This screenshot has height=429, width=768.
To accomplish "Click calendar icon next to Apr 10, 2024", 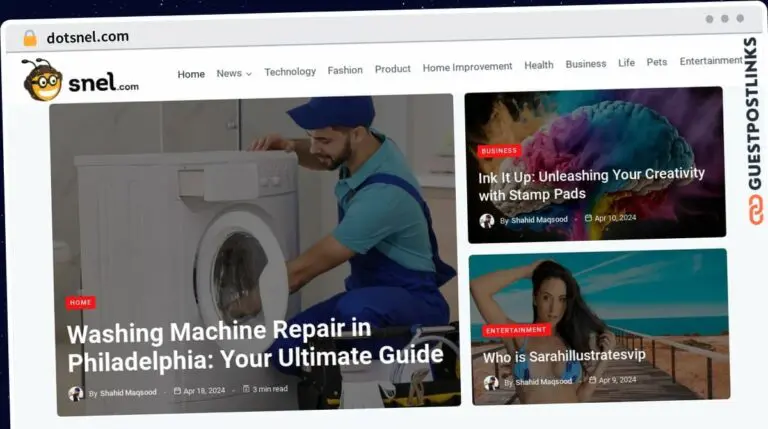I will tap(588, 218).
